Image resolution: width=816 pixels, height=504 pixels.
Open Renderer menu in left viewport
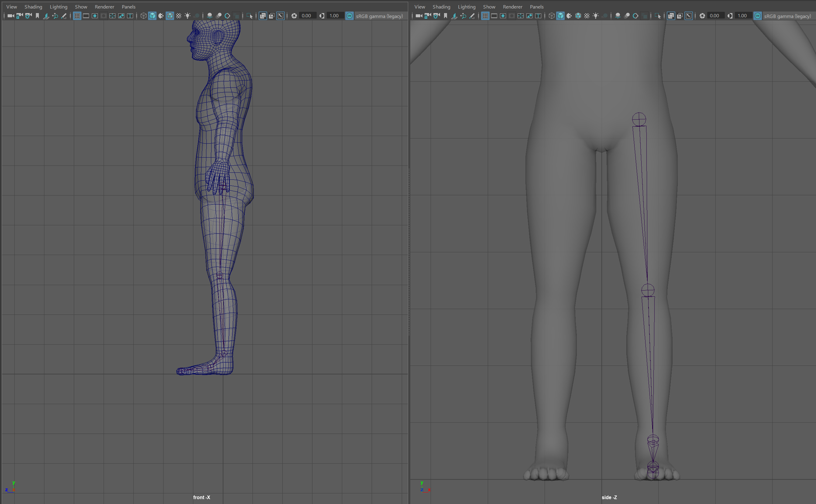pos(104,7)
